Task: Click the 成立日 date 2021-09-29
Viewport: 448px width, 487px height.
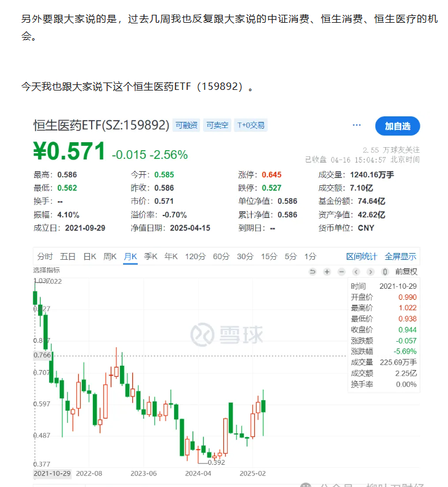Action: 85,228
